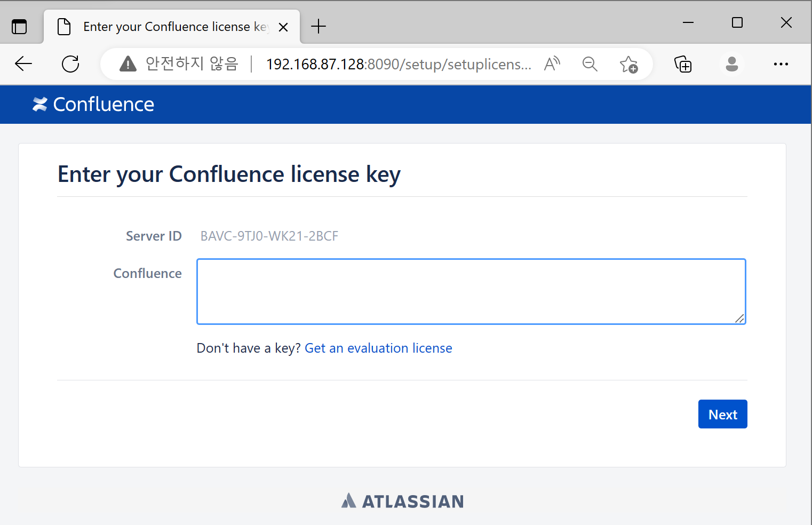Select the Server ID value BAVC-9TJ0-WK21-2BCF
812x525 pixels.
click(x=269, y=236)
